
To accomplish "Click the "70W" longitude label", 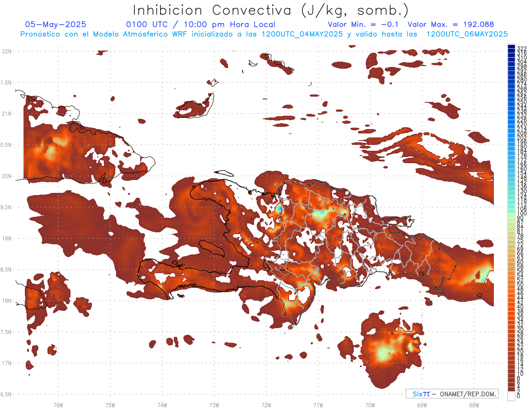I will [370, 405].
